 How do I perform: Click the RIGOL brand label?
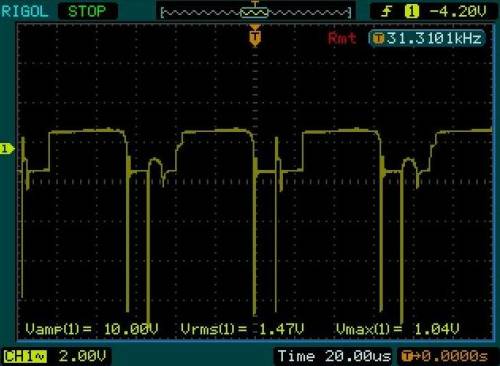pos(25,12)
